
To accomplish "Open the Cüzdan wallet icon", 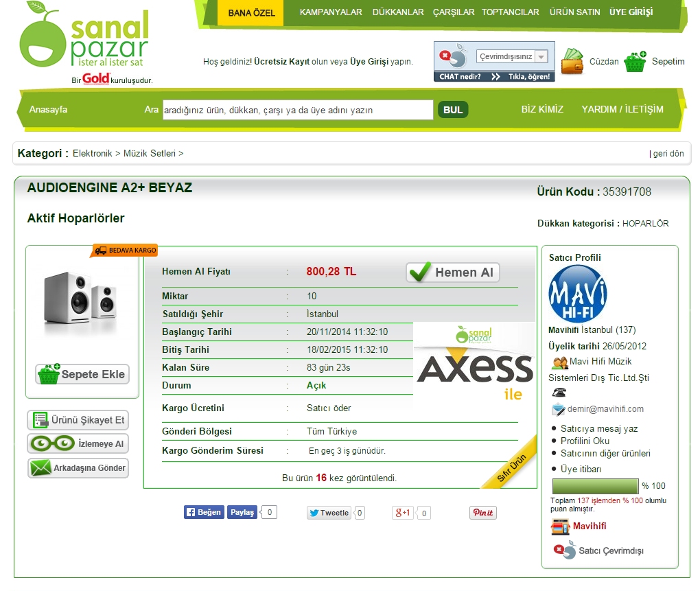I will [x=573, y=61].
